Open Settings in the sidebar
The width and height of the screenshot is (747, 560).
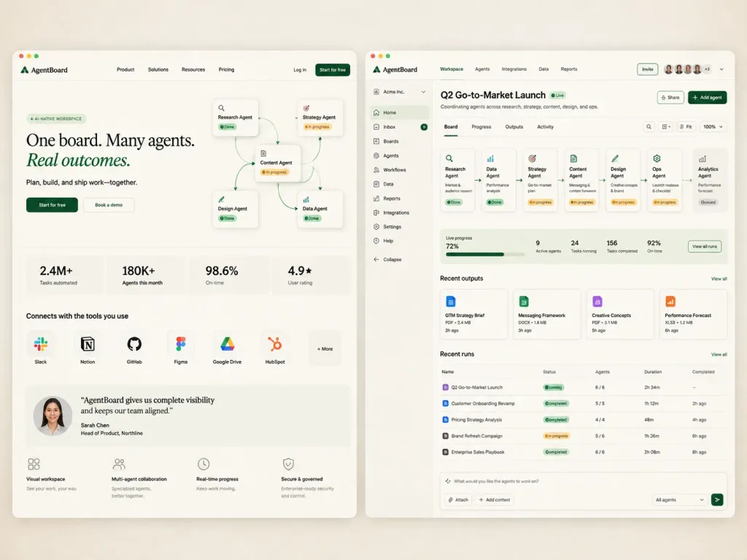[x=400, y=227]
